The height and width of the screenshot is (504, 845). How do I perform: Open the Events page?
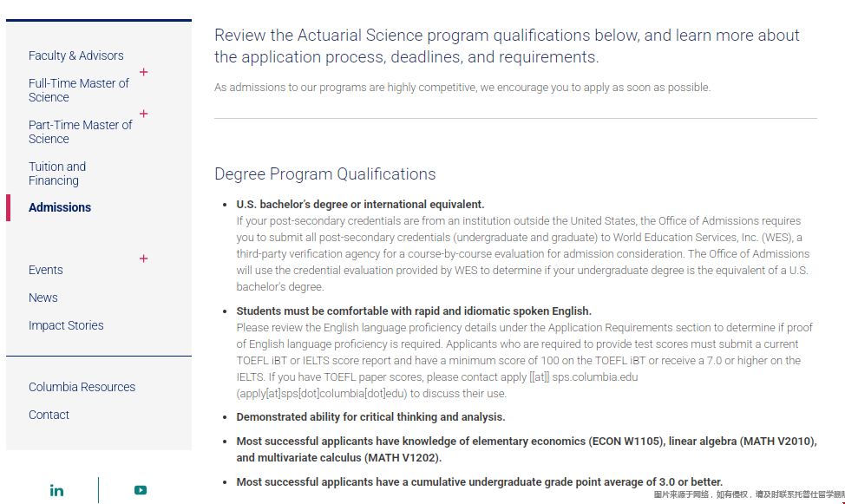coord(46,270)
